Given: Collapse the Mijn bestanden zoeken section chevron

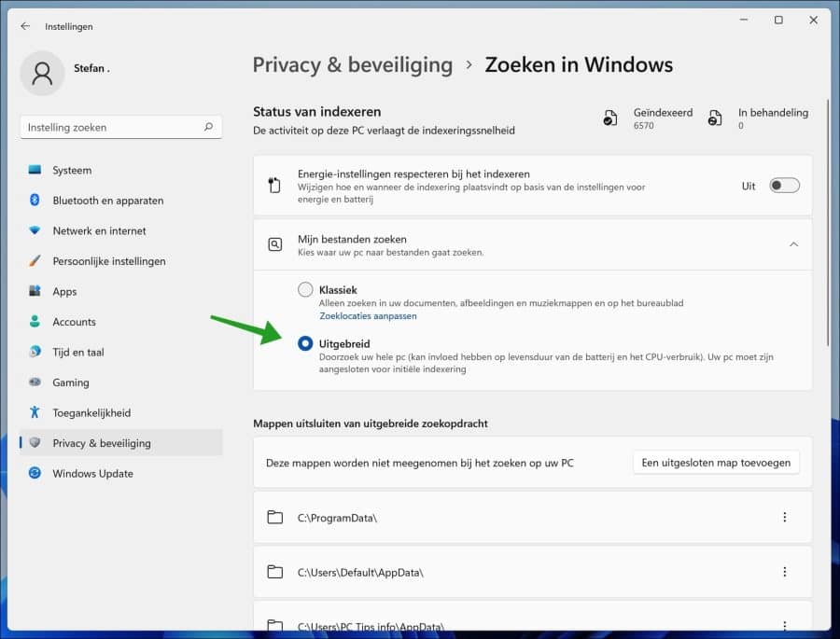Looking at the screenshot, I should point(793,244).
